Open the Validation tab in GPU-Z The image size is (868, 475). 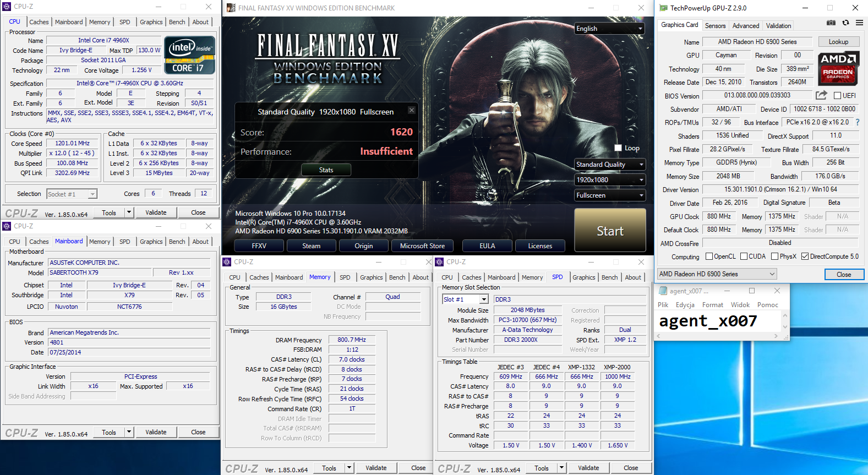coord(778,26)
